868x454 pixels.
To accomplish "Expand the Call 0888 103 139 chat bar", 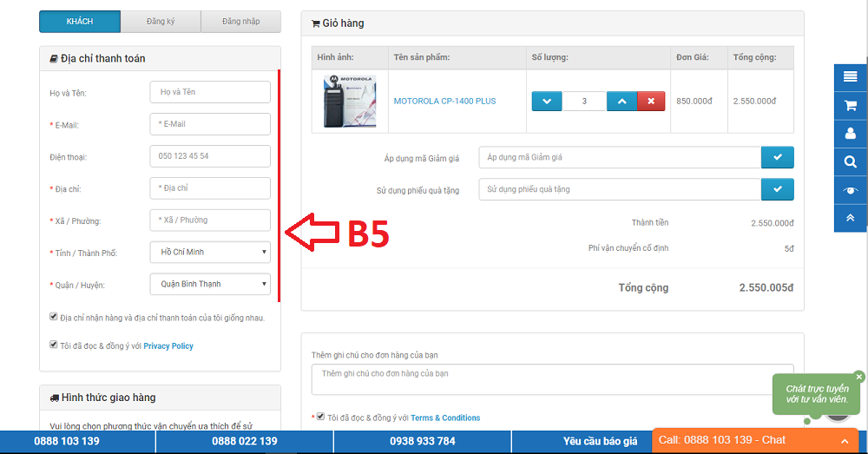I will tap(754, 441).
